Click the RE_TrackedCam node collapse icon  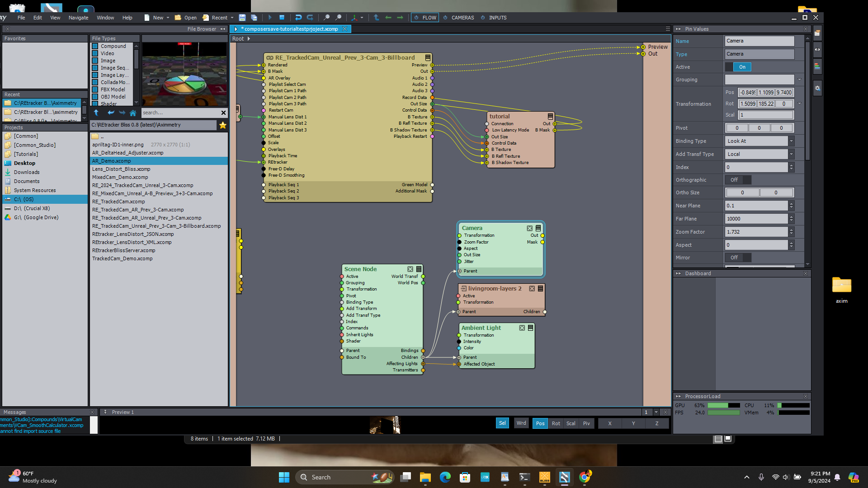pyautogui.click(x=428, y=58)
